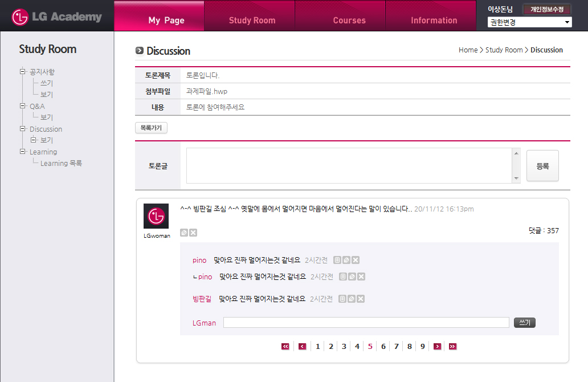Jump to first page of comments
The height and width of the screenshot is (382, 588).
285,346
